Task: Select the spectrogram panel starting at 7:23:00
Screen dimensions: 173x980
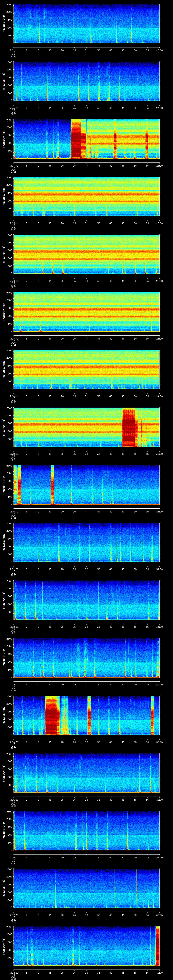Action: (87, 81)
